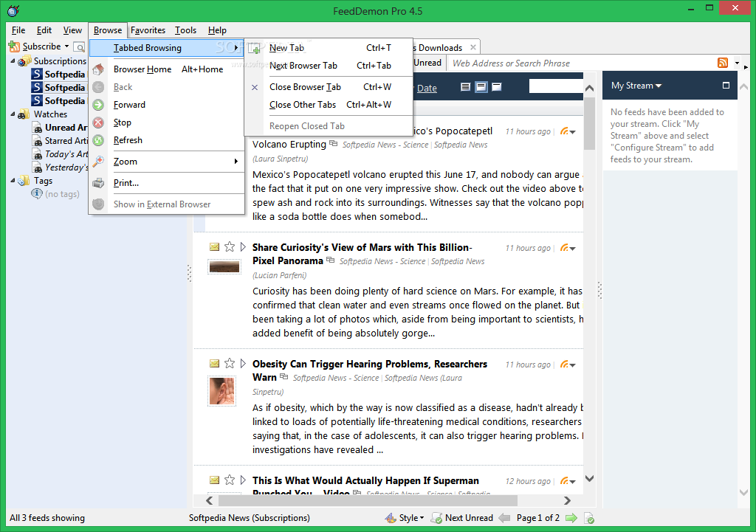Click the info icon next to (no tags)
Image resolution: width=756 pixels, height=532 pixels.
point(37,193)
